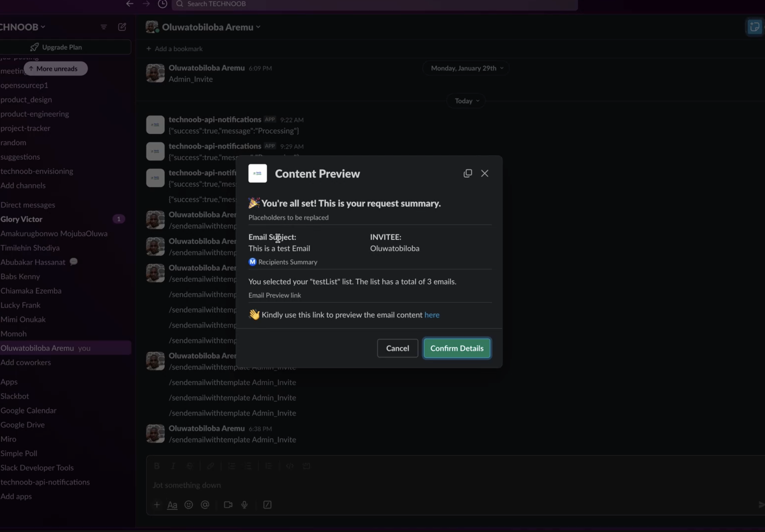Viewport: 765px width, 532px height.
Task: Record a video clip from the composer
Action: click(228, 505)
